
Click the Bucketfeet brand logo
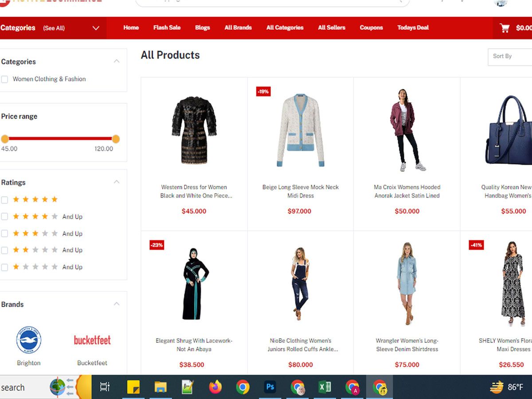tap(92, 340)
